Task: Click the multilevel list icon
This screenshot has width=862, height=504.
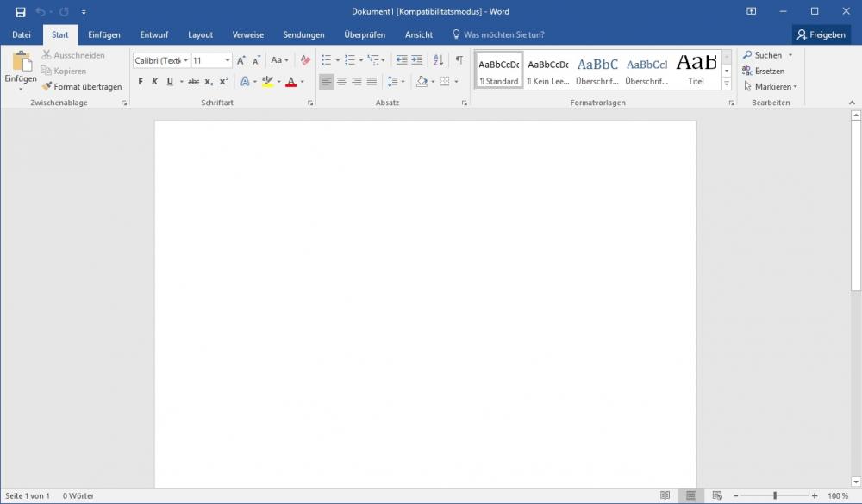Action: tap(373, 60)
